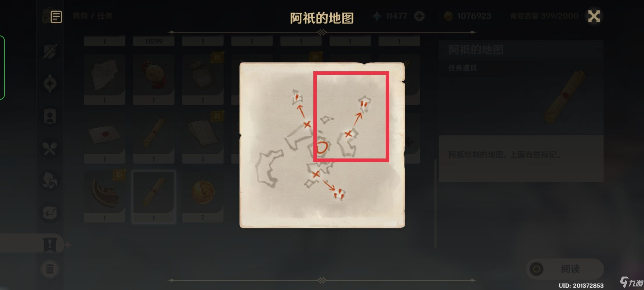Viewport: 644px width, 290px height.
Task: Open the materials tab icon
Action: [50, 180]
